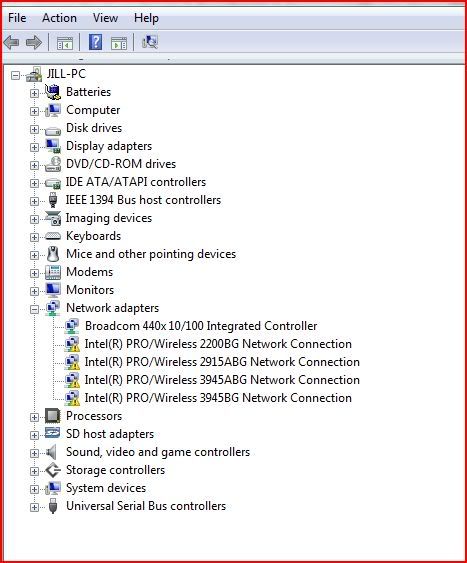The width and height of the screenshot is (467, 563).
Task: Collapse the JILL-PC root node
Action: 15,75
